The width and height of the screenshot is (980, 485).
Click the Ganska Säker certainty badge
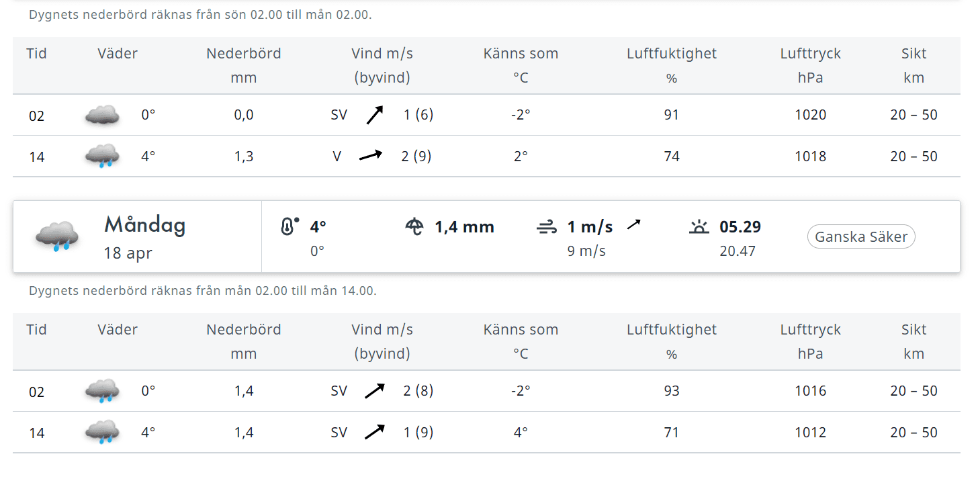[x=860, y=236]
